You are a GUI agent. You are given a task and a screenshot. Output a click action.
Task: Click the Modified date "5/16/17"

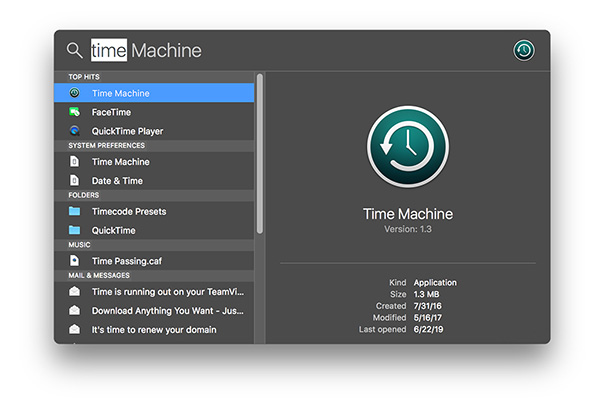427,318
